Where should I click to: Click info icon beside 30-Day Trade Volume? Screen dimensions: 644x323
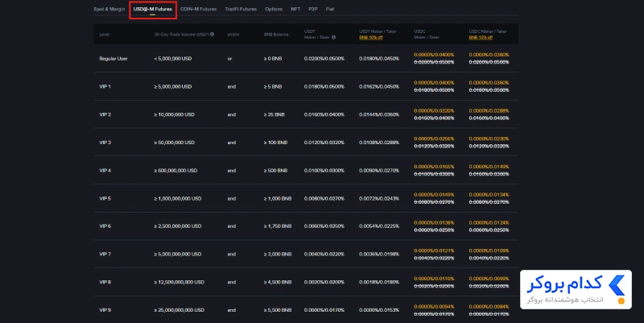tap(212, 35)
